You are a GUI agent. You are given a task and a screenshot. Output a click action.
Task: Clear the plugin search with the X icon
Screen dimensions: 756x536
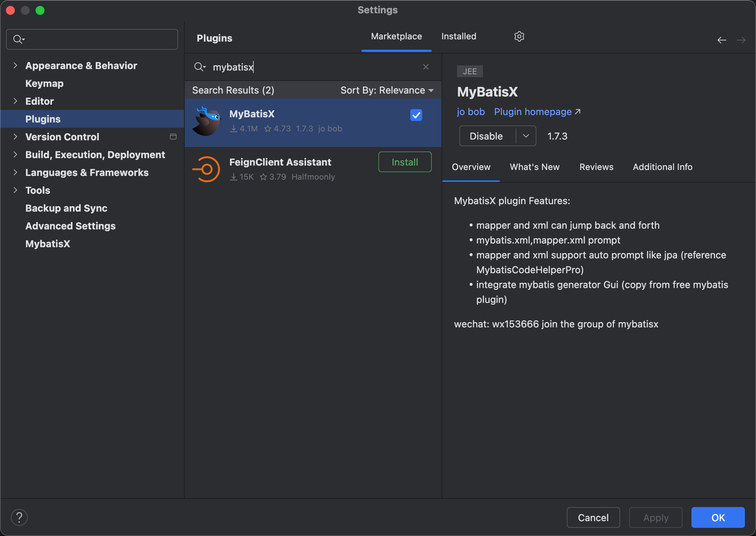[x=425, y=67]
